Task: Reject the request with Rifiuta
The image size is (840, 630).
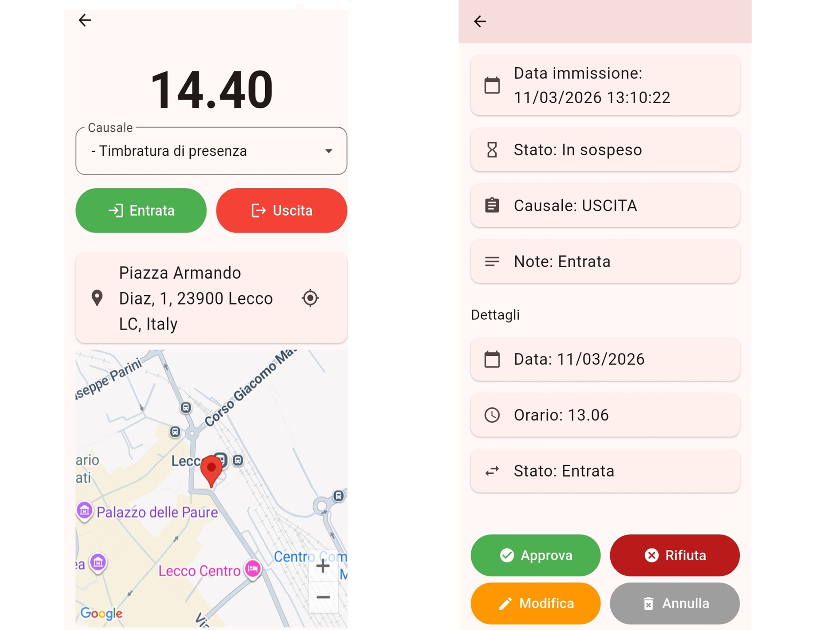Action: tap(675, 555)
